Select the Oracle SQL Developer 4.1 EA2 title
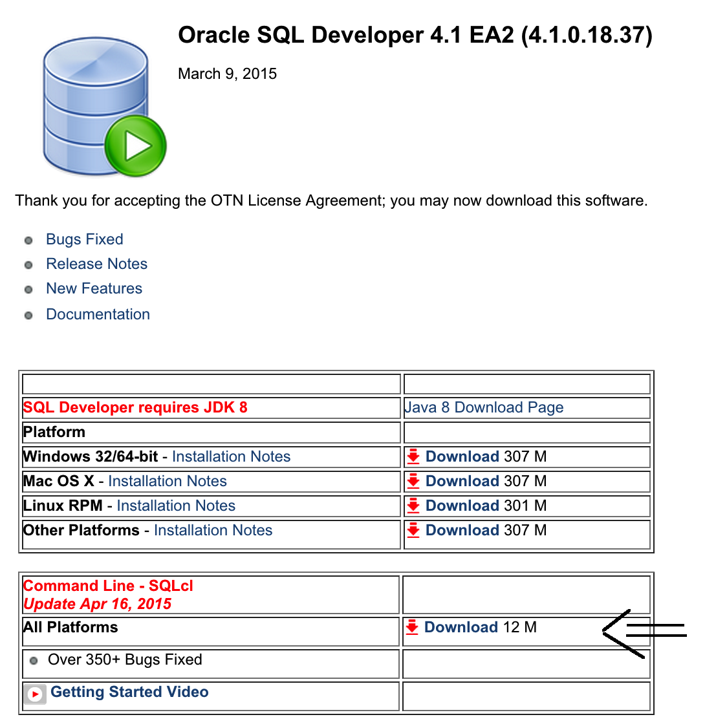The width and height of the screenshot is (727, 728). click(415, 36)
